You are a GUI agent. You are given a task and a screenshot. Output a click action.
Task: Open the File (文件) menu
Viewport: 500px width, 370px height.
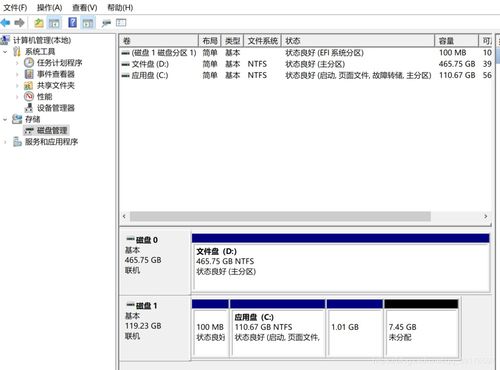point(15,7)
